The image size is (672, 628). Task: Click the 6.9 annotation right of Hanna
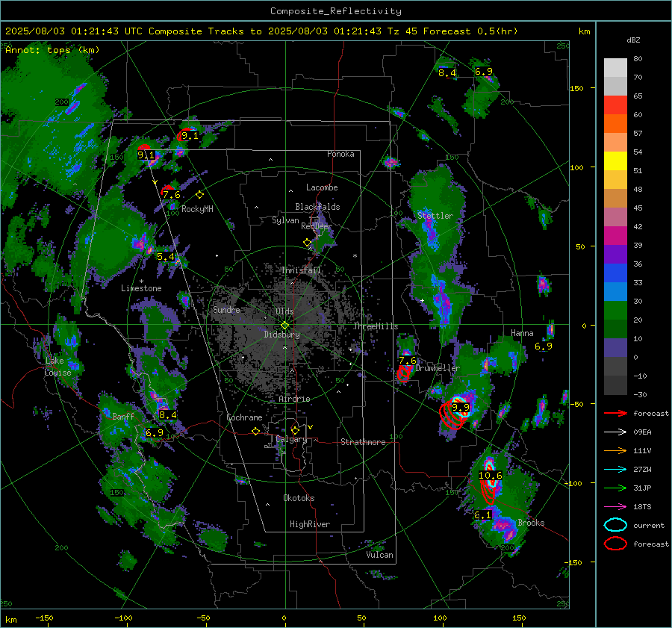click(x=544, y=346)
